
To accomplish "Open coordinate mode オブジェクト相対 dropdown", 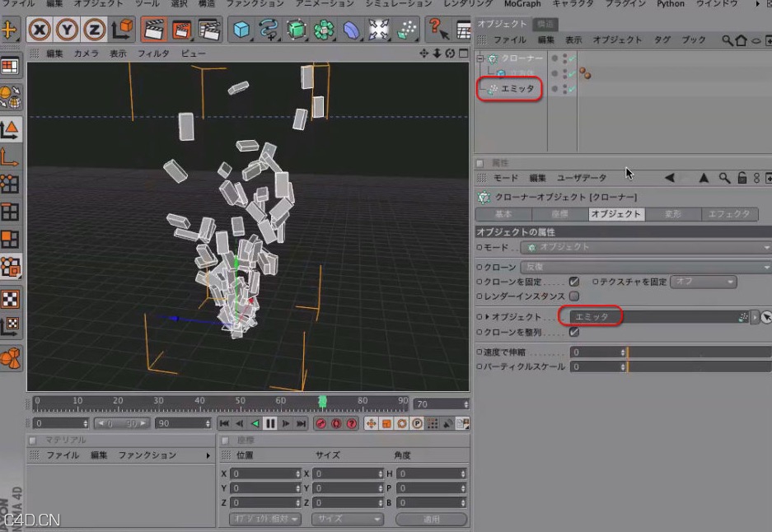I will pyautogui.click(x=264, y=519).
